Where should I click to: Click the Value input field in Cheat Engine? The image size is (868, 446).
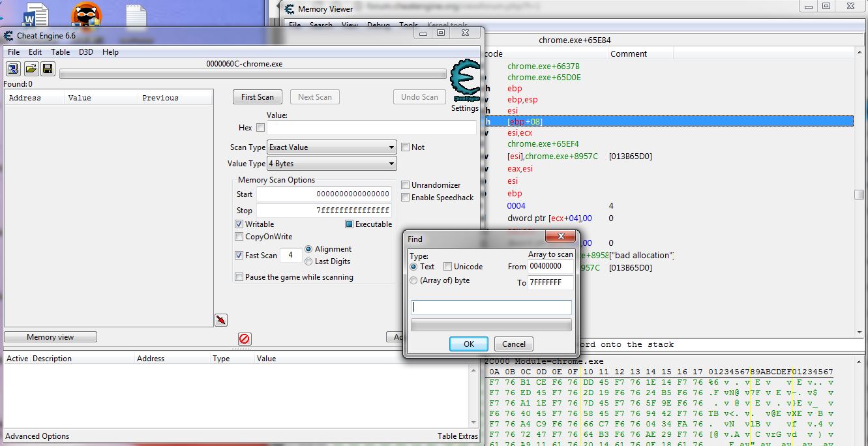(x=372, y=128)
